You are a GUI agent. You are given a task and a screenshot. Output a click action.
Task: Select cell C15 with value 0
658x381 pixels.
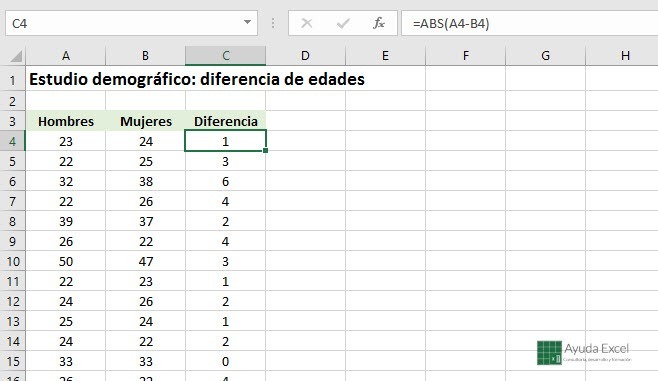click(x=225, y=361)
